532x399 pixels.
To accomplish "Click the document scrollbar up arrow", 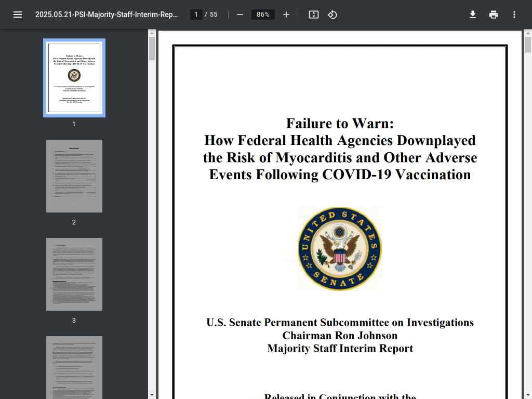I will click(528, 33).
